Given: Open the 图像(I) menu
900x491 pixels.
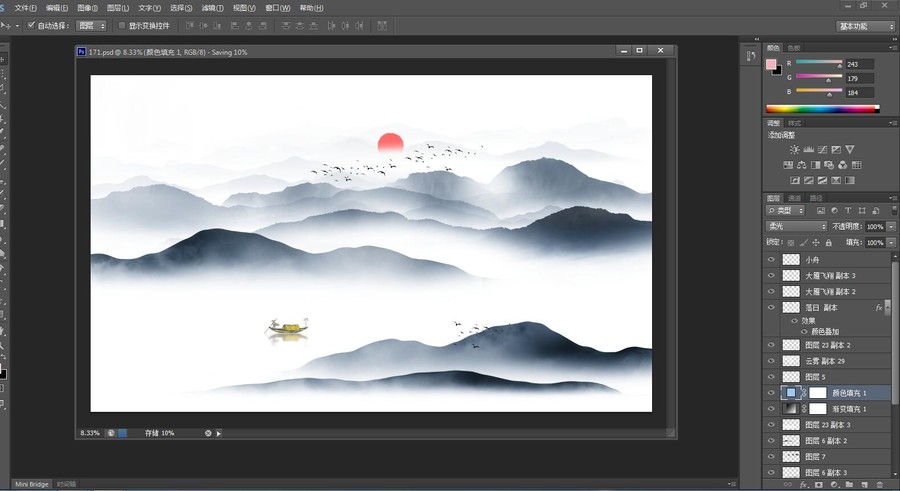Looking at the screenshot, I should tap(87, 8).
